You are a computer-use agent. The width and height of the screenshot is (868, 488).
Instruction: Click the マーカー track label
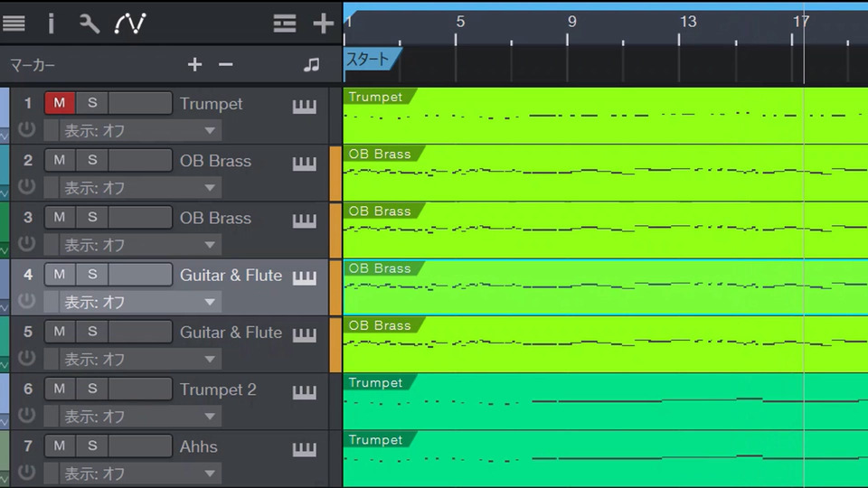[33, 65]
